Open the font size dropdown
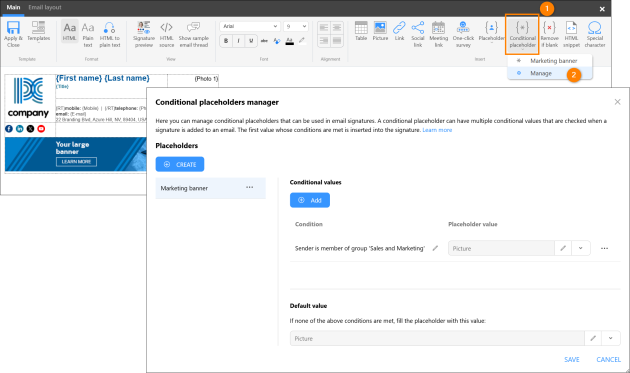Image resolution: width=630 pixels, height=373 pixels. [296, 26]
